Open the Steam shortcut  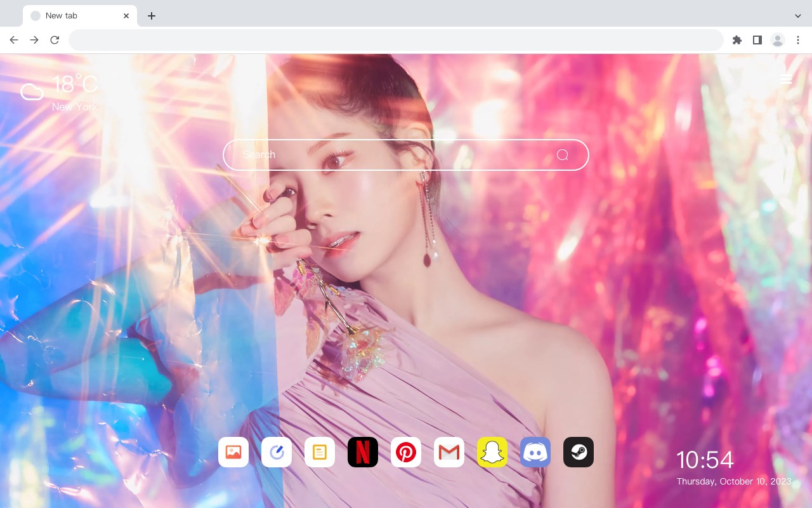pyautogui.click(x=579, y=452)
